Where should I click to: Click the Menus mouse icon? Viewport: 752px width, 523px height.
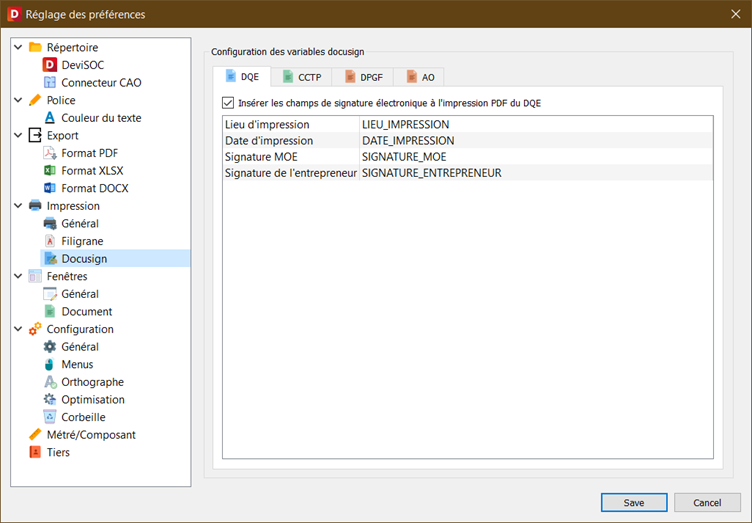pyautogui.click(x=49, y=364)
